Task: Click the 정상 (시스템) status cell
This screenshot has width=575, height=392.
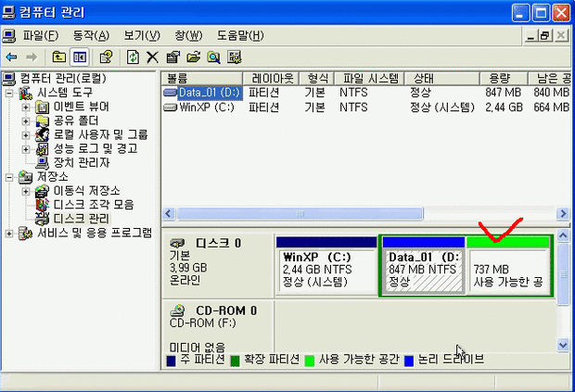Action: tap(442, 107)
